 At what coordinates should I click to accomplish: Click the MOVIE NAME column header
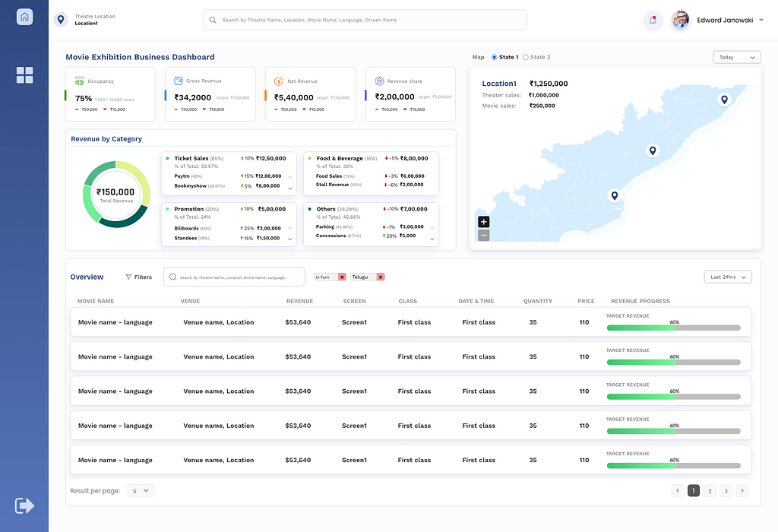(x=96, y=301)
